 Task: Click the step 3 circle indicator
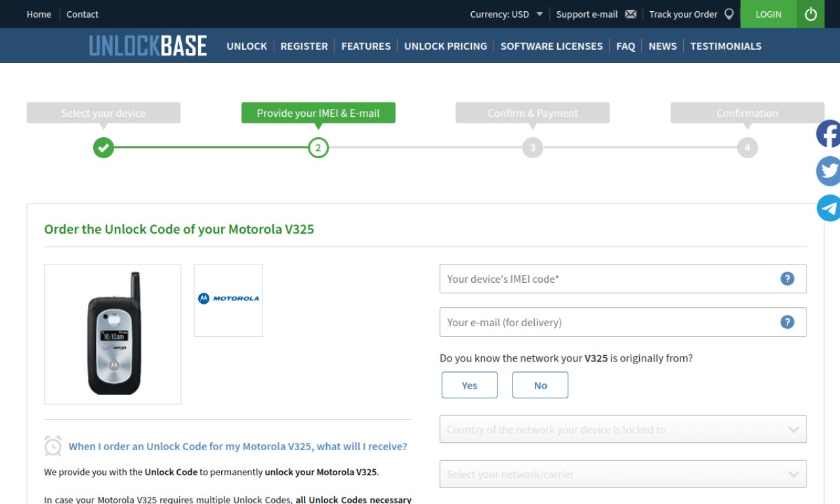point(533,148)
